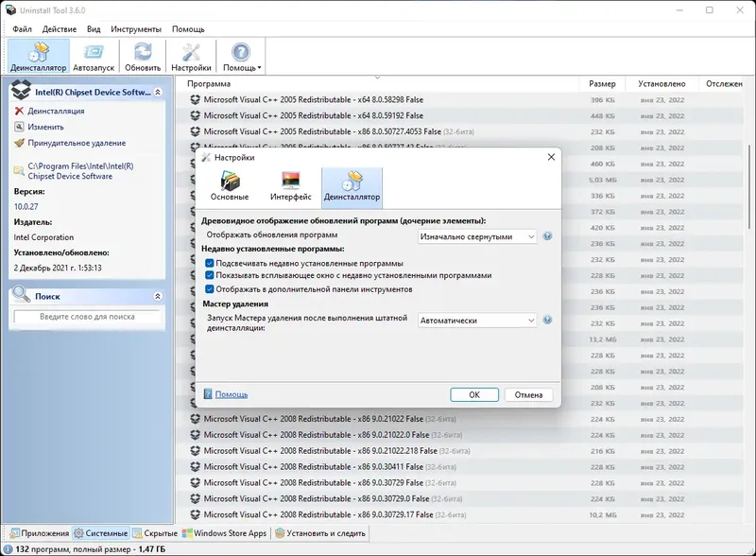
Task: Click Установить и следить button
Action: [x=320, y=533]
